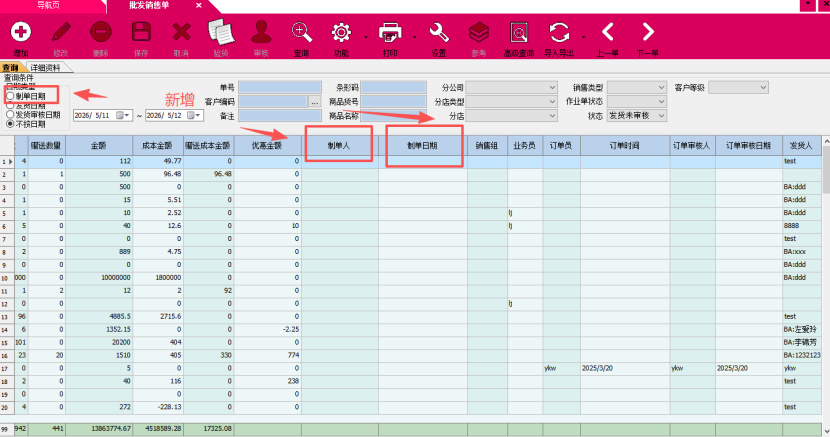This screenshot has height=437, width=830.
Task: Click the 业务员 column header
Action: point(525,145)
